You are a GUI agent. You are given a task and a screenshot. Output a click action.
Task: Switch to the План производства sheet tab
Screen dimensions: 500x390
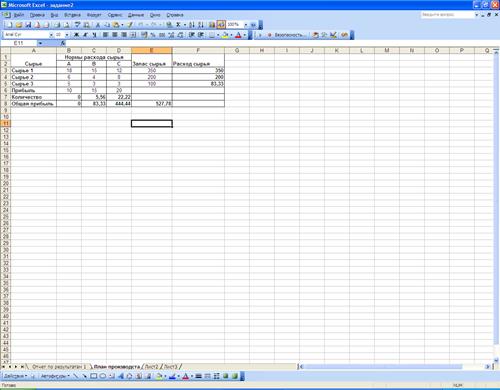pos(117,367)
